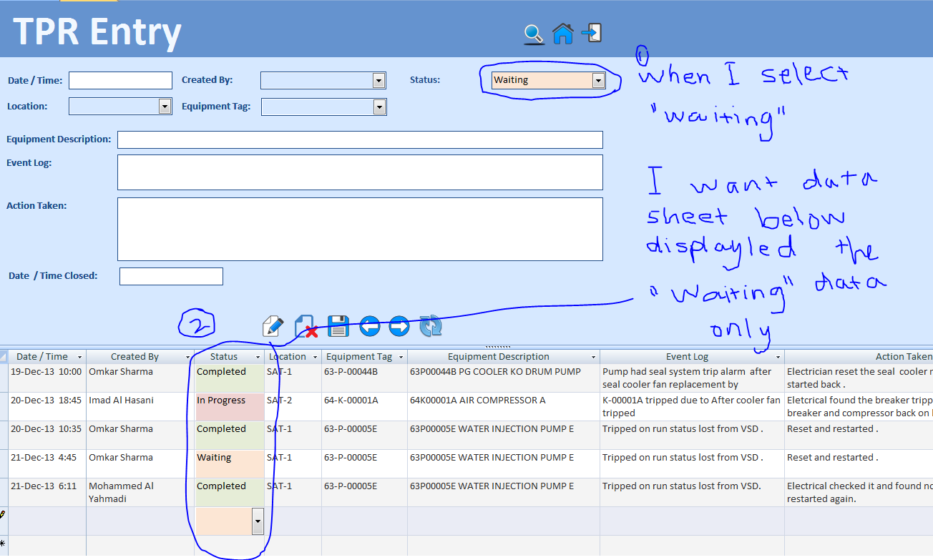Click into the Date / Time field

point(120,80)
